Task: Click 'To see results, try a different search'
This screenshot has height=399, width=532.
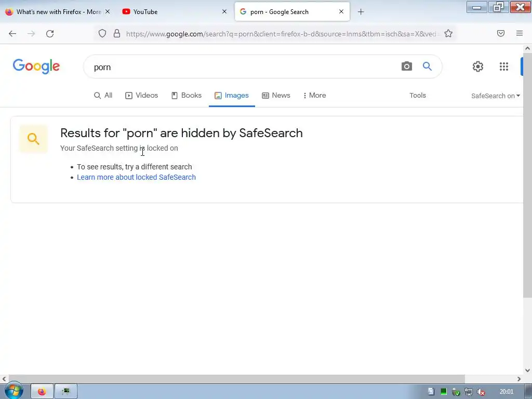Action: (135, 167)
